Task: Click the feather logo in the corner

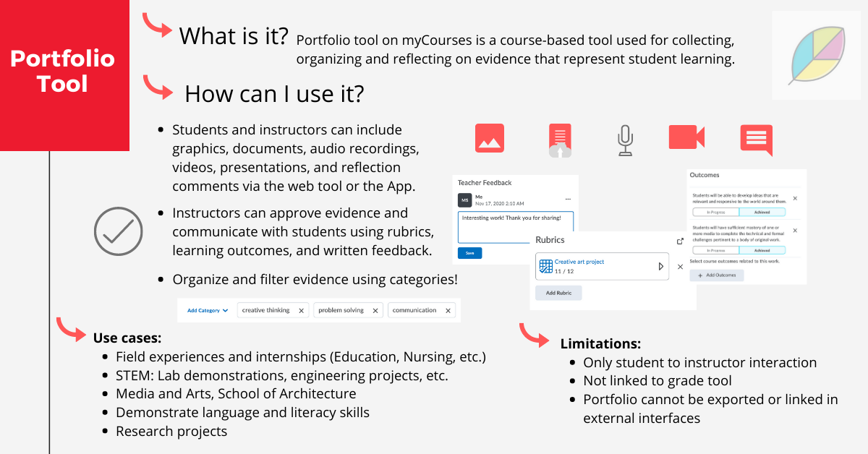Action: click(x=815, y=55)
